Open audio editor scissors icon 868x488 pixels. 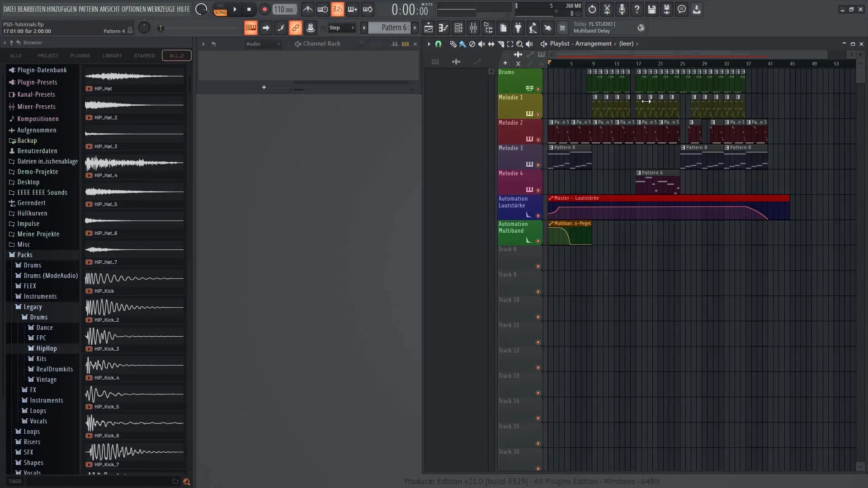tap(607, 9)
